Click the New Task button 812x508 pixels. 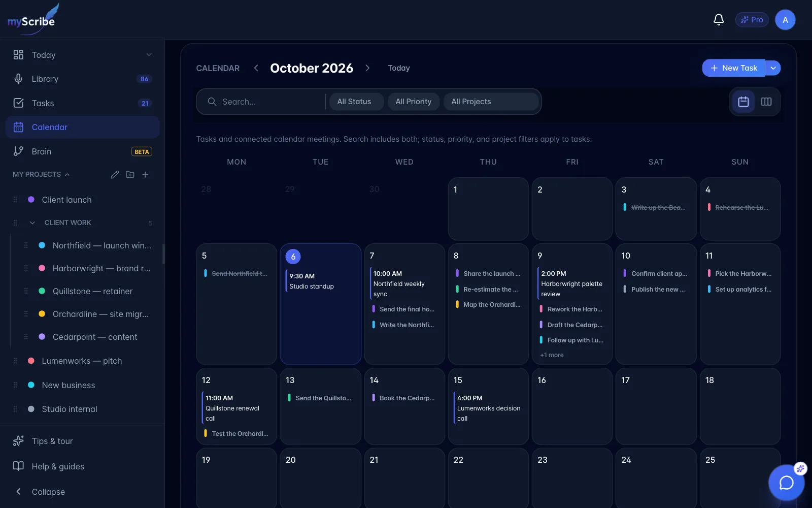point(733,68)
